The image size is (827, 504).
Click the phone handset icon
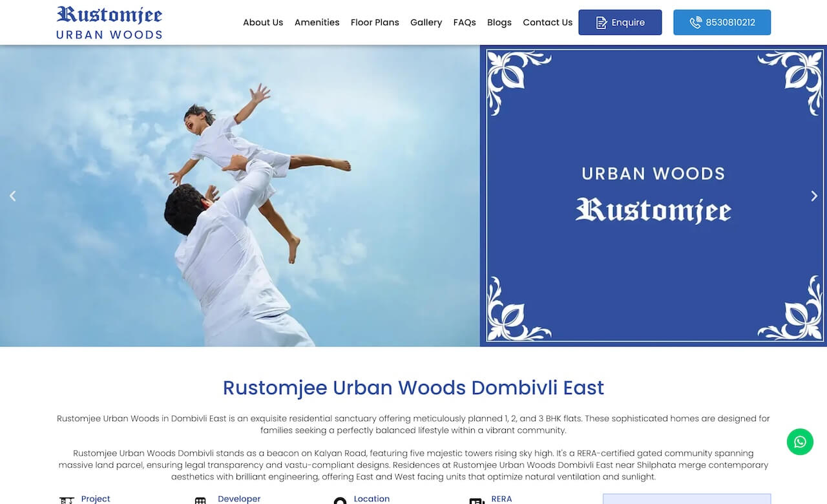(695, 23)
